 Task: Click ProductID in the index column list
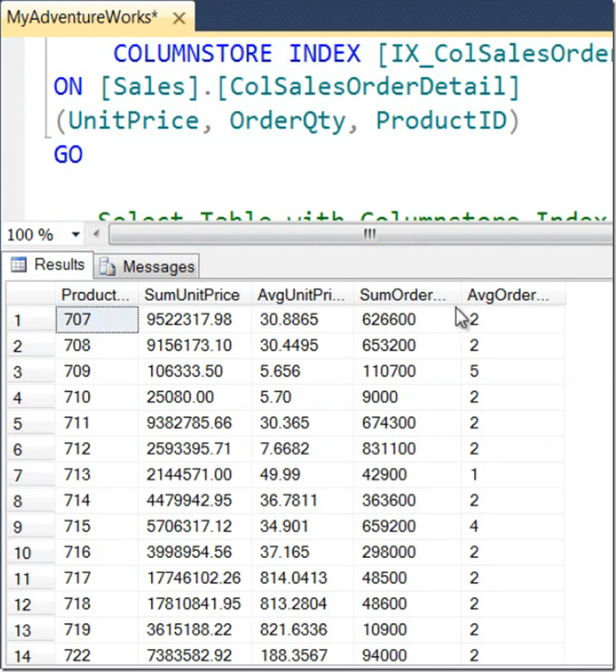point(441,121)
